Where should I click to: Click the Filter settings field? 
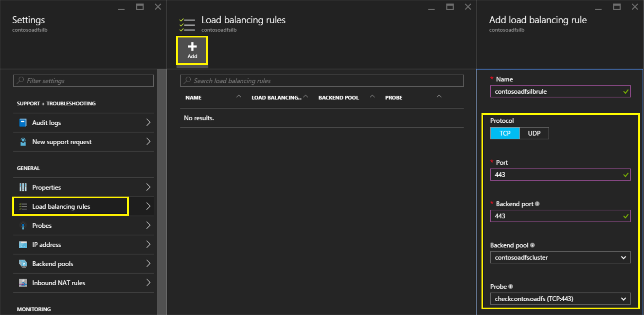click(83, 81)
